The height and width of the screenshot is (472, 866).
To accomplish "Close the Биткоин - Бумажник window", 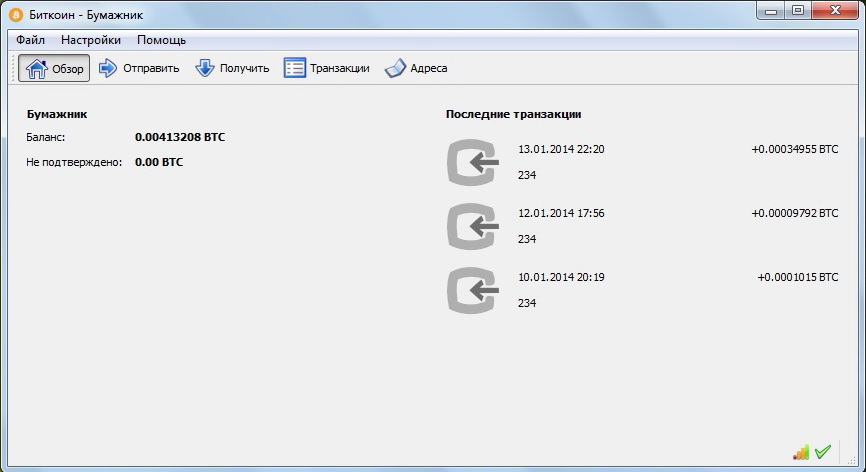I will tap(835, 10).
